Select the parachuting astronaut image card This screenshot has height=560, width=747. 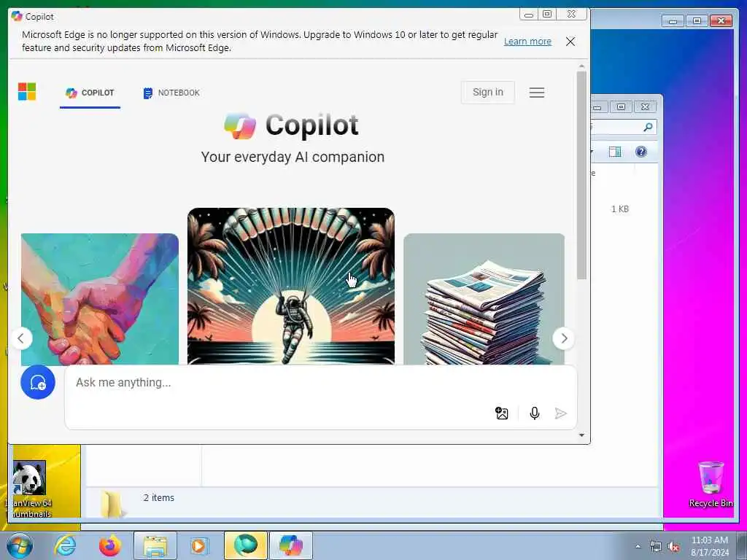pos(290,286)
